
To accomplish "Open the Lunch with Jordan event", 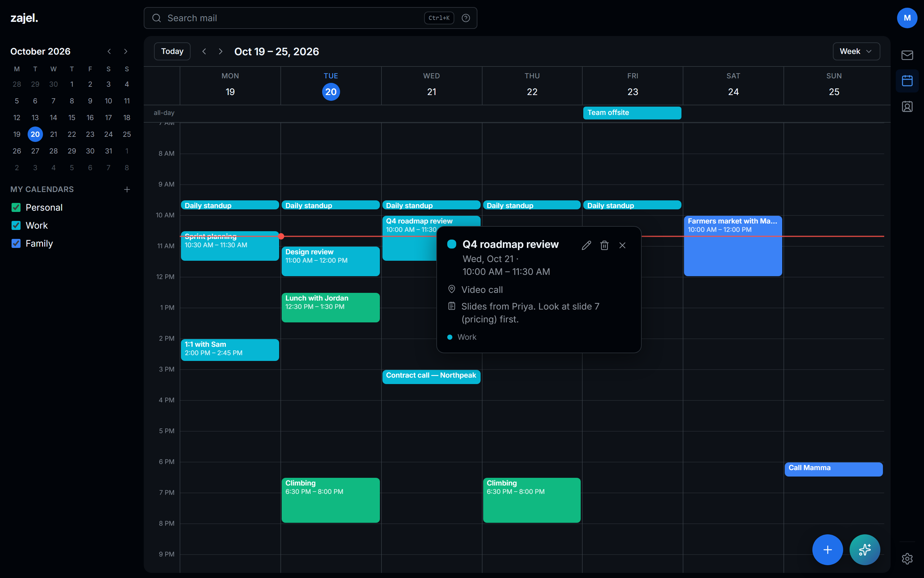I will (330, 307).
